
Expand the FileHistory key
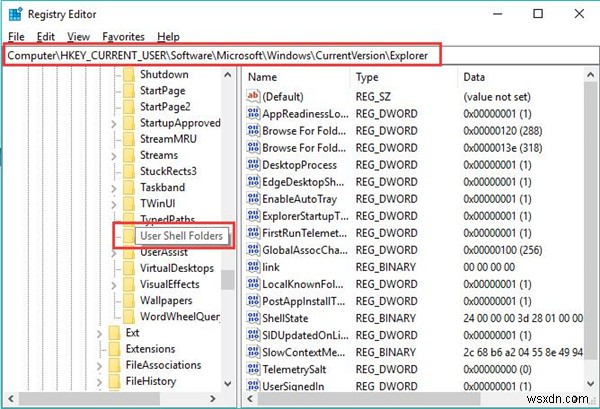[x=99, y=382]
